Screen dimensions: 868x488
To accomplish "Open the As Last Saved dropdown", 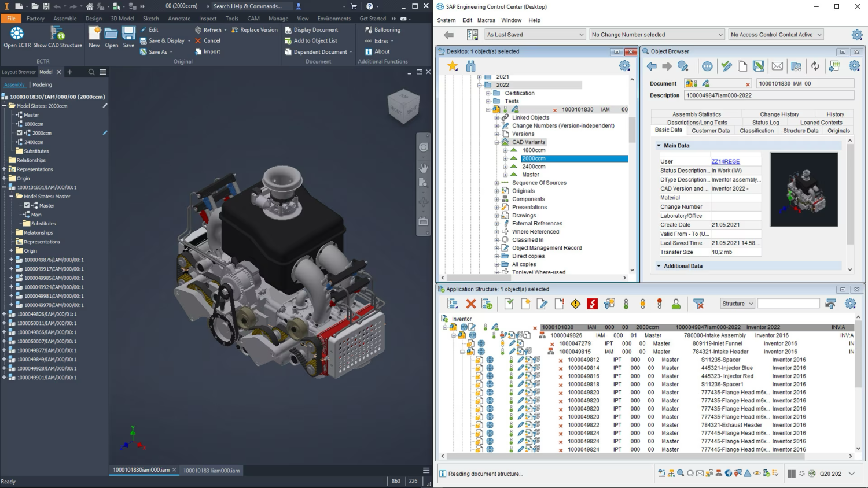I will (x=535, y=35).
